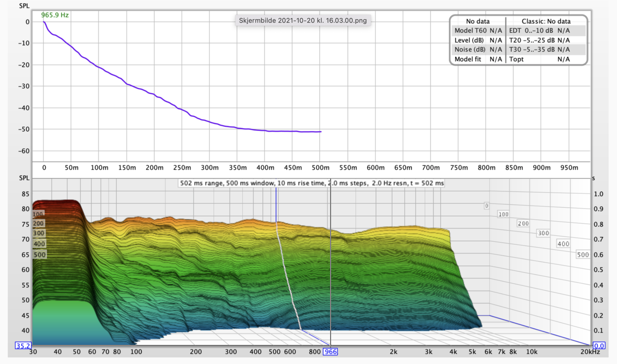The height and width of the screenshot is (364, 617).
Task: Click the 966 frequency cursor value box
Action: click(x=330, y=352)
